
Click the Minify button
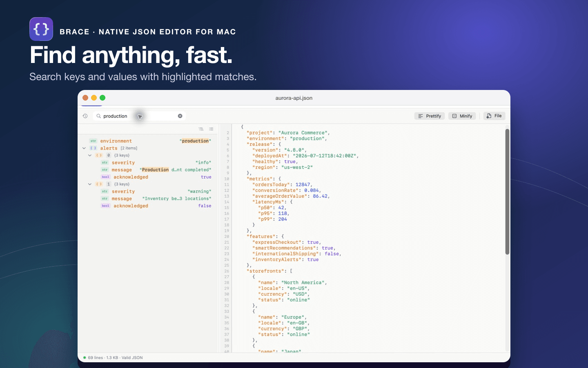pos(462,116)
